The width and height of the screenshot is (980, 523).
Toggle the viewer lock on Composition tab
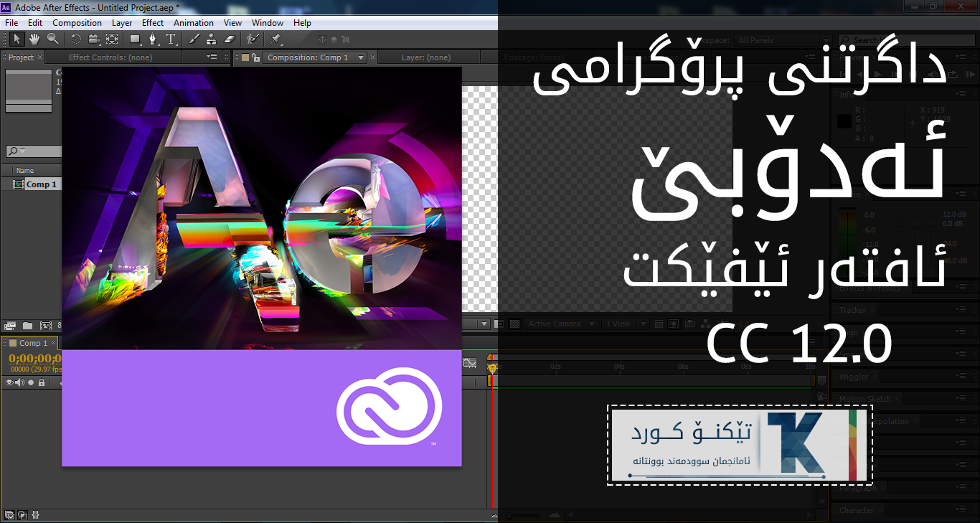pos(255,57)
